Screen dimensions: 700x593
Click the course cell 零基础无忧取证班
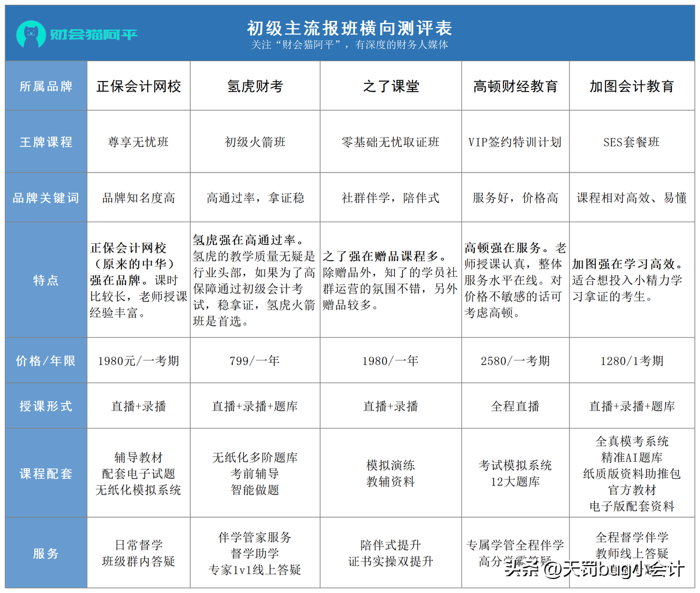coord(391,142)
